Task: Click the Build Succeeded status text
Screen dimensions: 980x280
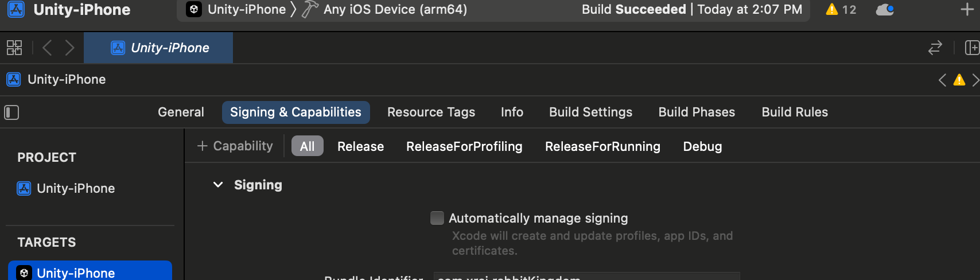Action: tap(633, 9)
